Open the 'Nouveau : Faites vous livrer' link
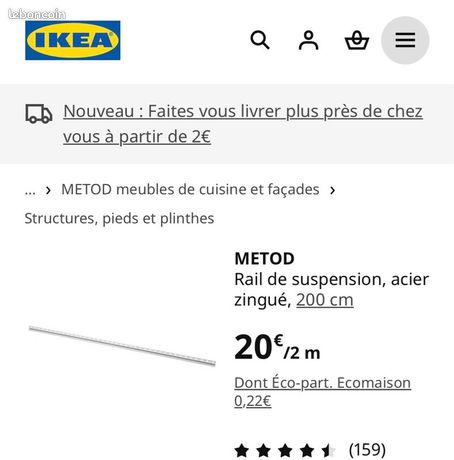Image resolution: width=454 pixels, height=460 pixels. tap(243, 124)
